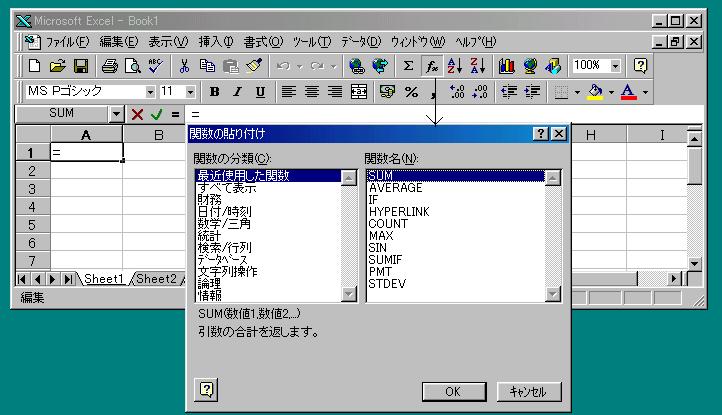The height and width of the screenshot is (415, 722).
Task: Toggle Bold formatting
Action: point(214,92)
